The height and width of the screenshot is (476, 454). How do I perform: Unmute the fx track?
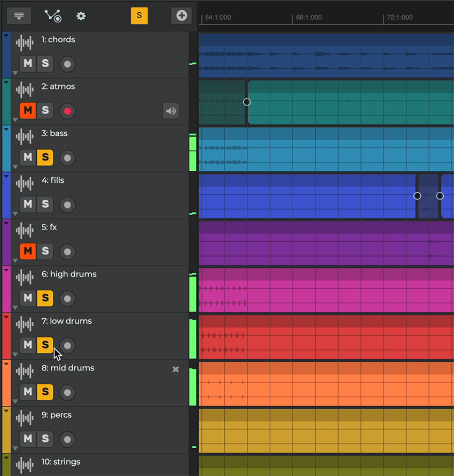point(28,251)
